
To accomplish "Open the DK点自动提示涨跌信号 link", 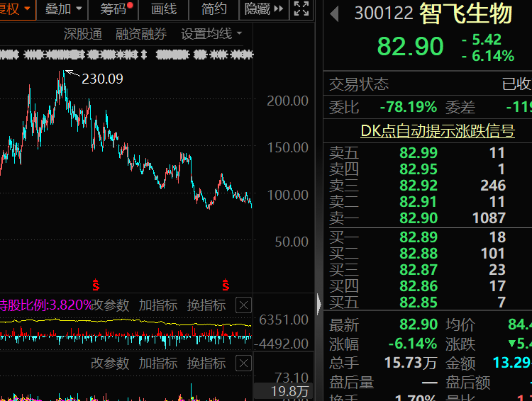I will coord(437,130).
